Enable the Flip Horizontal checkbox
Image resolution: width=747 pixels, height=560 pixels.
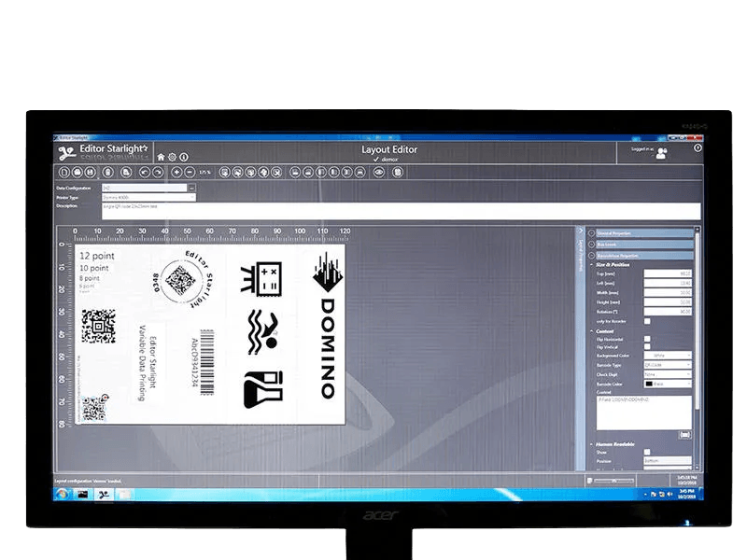(x=647, y=339)
